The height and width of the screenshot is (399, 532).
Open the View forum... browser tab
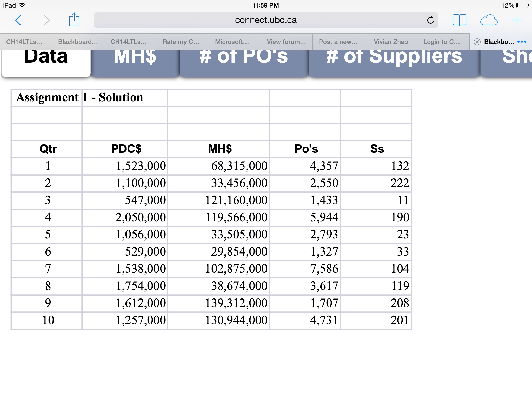click(286, 42)
